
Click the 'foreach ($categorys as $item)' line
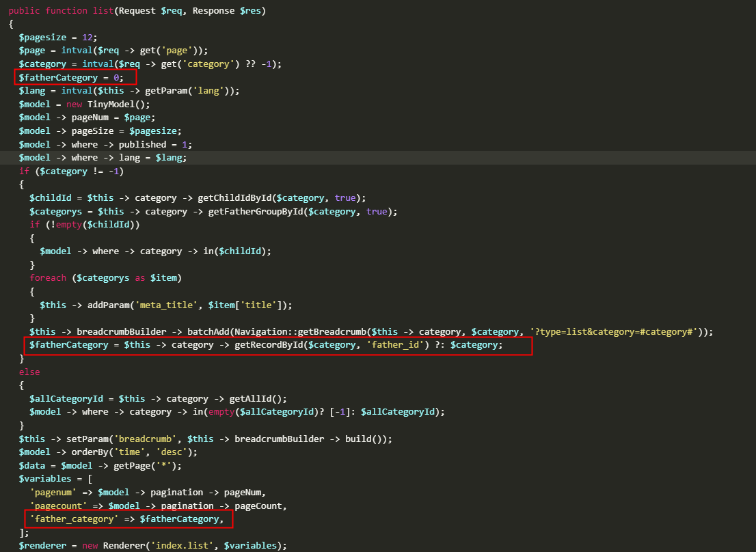pyautogui.click(x=105, y=278)
